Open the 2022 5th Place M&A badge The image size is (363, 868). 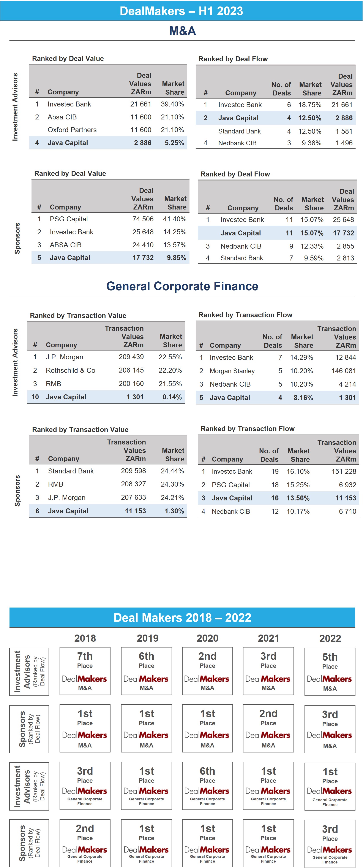330,671
